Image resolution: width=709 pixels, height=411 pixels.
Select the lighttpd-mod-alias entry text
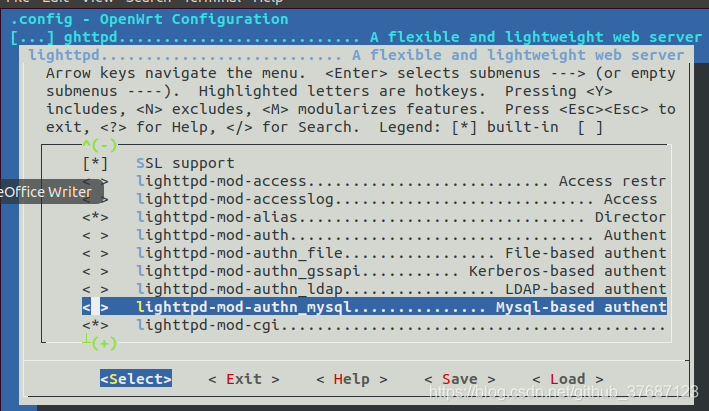click(x=217, y=217)
